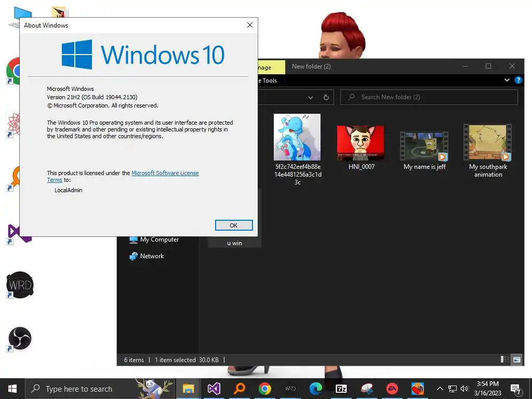
Task: Click the taskbar search box
Action: click(x=100, y=389)
